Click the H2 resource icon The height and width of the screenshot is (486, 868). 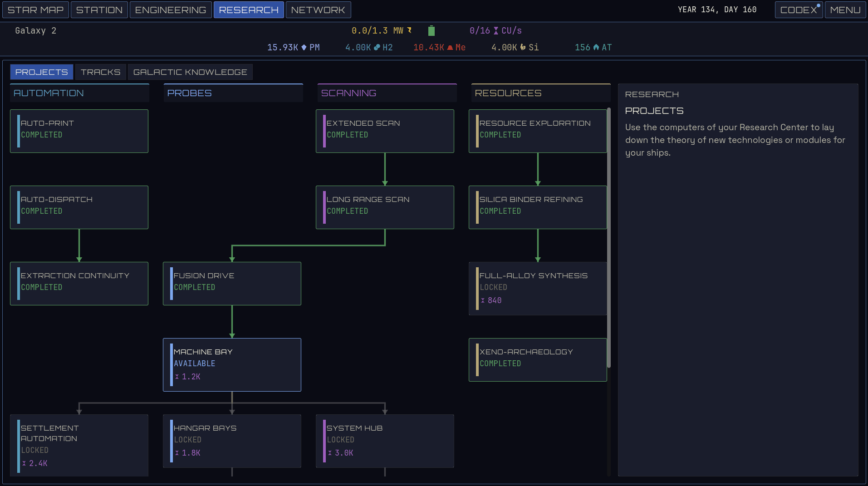coord(377,47)
